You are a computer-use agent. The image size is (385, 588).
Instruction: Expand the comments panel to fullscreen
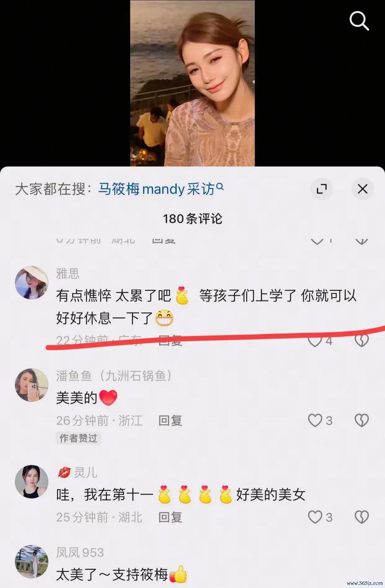point(321,189)
